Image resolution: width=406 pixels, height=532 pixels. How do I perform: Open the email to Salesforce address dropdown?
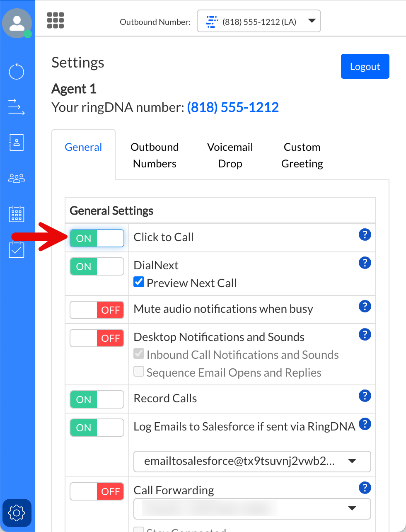pos(252,462)
